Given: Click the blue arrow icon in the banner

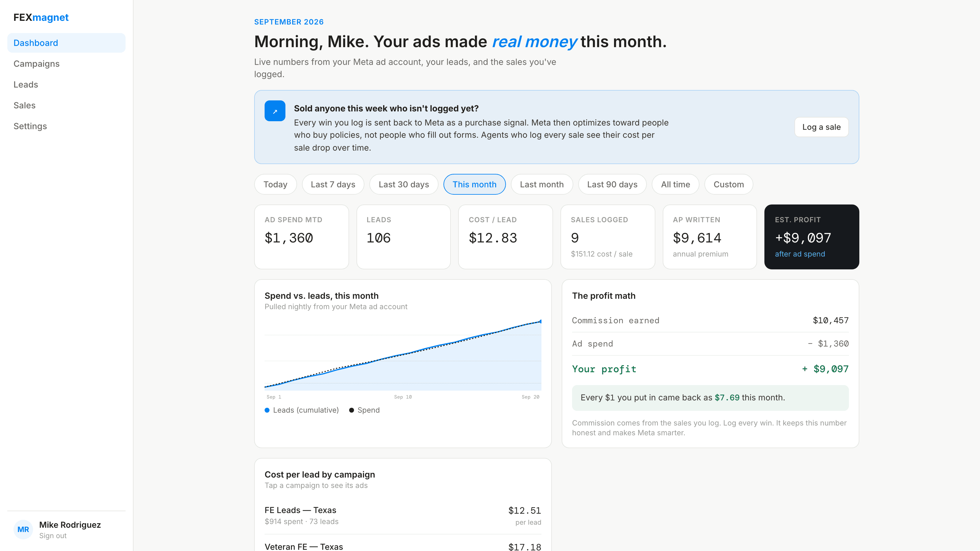Looking at the screenshot, I should pos(275,111).
